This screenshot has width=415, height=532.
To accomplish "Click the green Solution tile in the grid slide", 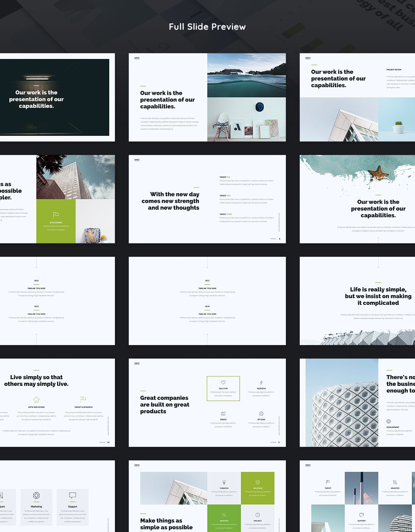I will 258,488.
